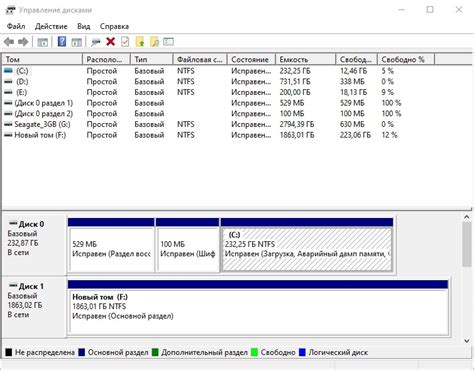Click the drive icon of Seagate_3GB (G:) row
The width and height of the screenshot is (474, 370).
click(8, 124)
